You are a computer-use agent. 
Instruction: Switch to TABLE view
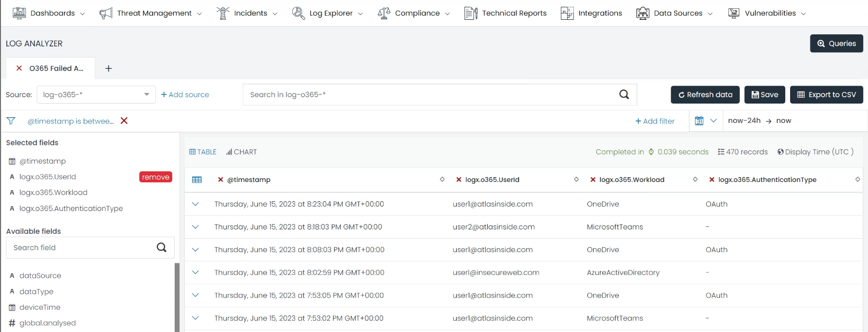pos(203,152)
